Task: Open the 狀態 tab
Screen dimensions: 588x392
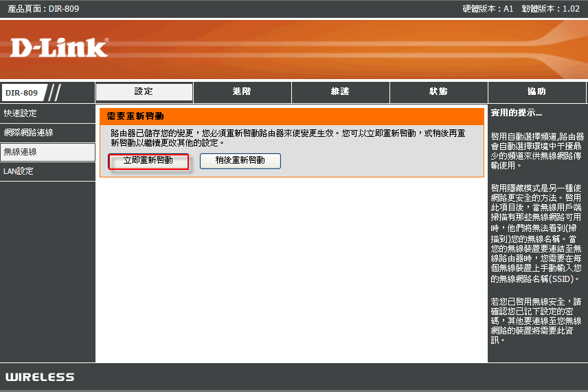Action: pos(439,92)
